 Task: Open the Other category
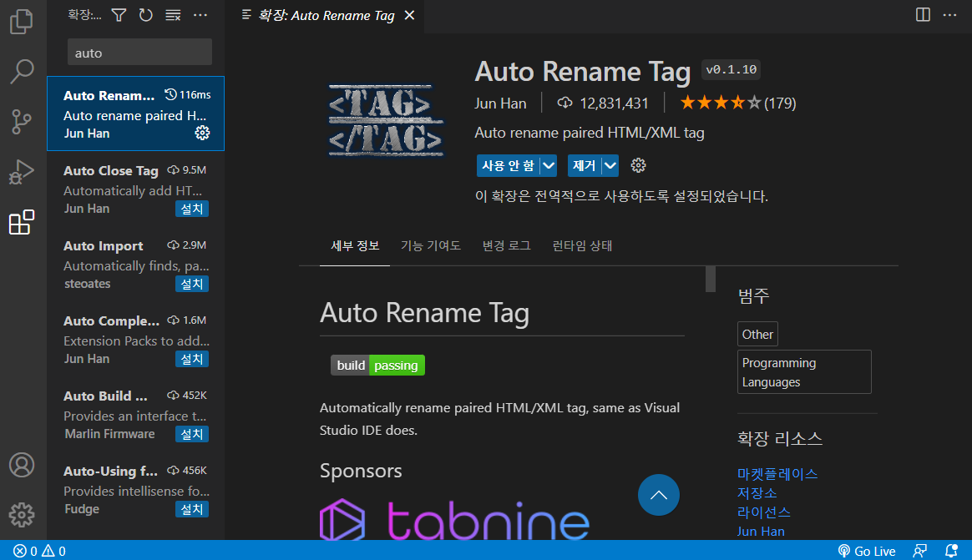[757, 334]
